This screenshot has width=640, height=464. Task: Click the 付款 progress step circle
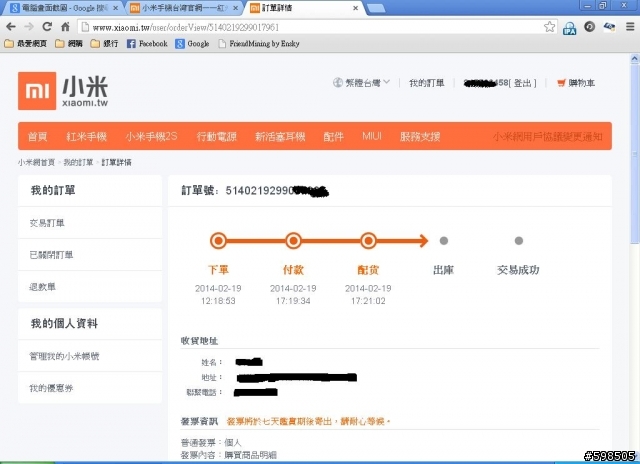[293, 241]
